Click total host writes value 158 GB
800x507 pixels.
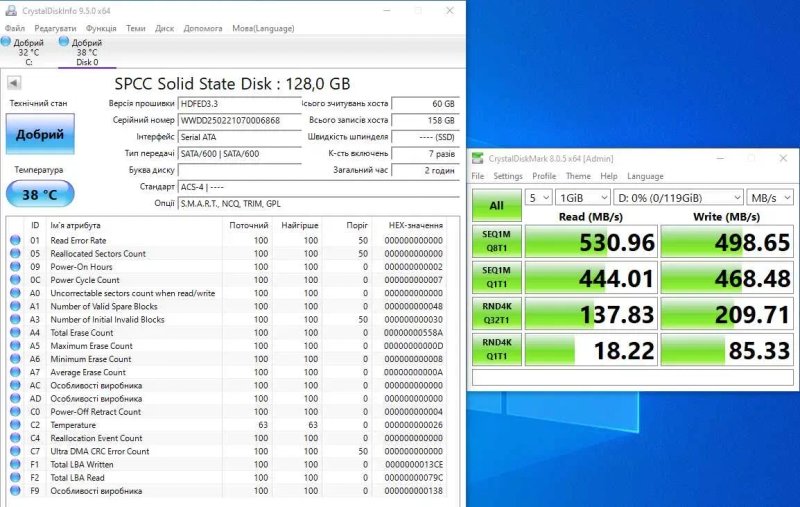point(425,120)
